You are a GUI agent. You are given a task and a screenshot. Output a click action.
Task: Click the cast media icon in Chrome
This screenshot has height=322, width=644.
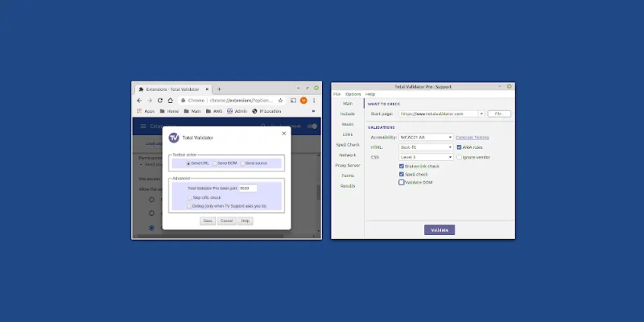293,101
